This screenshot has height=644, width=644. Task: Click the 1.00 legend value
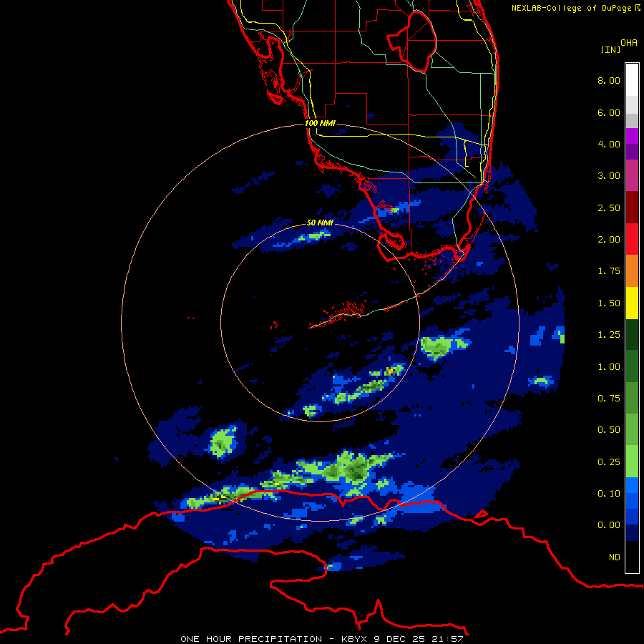(609, 367)
